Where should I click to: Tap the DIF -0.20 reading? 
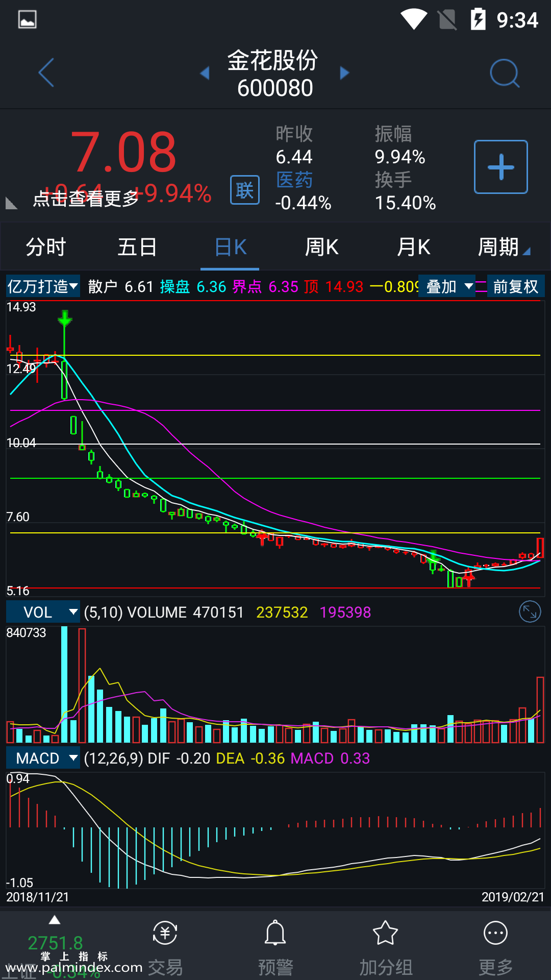pyautogui.click(x=179, y=758)
